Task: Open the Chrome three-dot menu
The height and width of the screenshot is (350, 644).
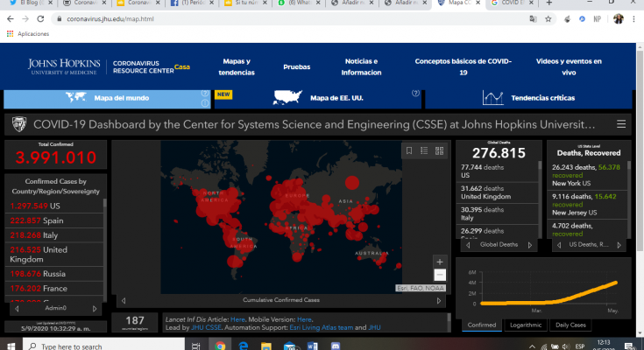Action: coord(633,19)
